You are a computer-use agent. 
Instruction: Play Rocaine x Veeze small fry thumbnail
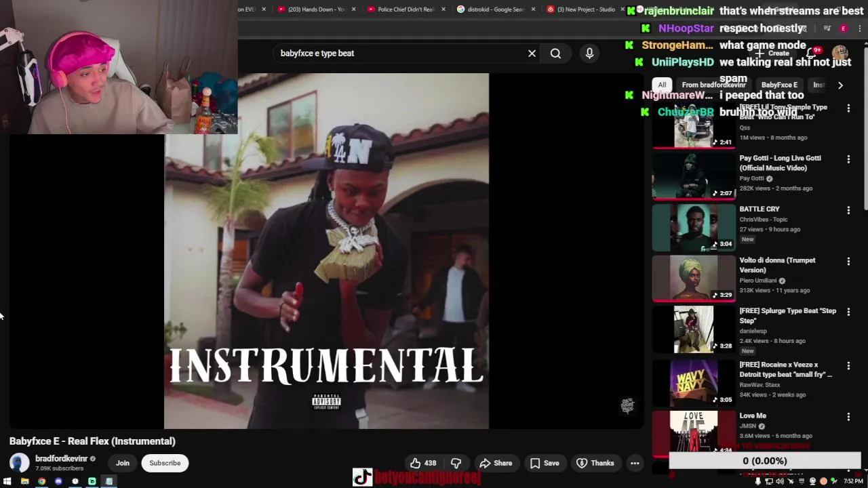(694, 382)
